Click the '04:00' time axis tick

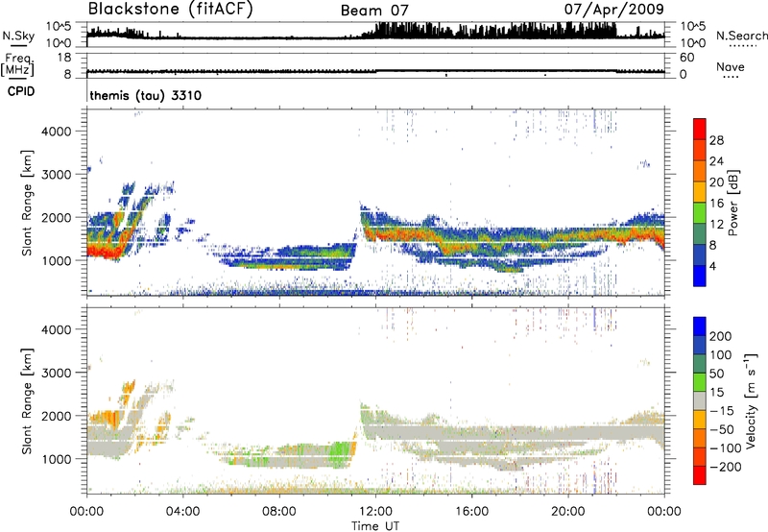[x=182, y=512]
